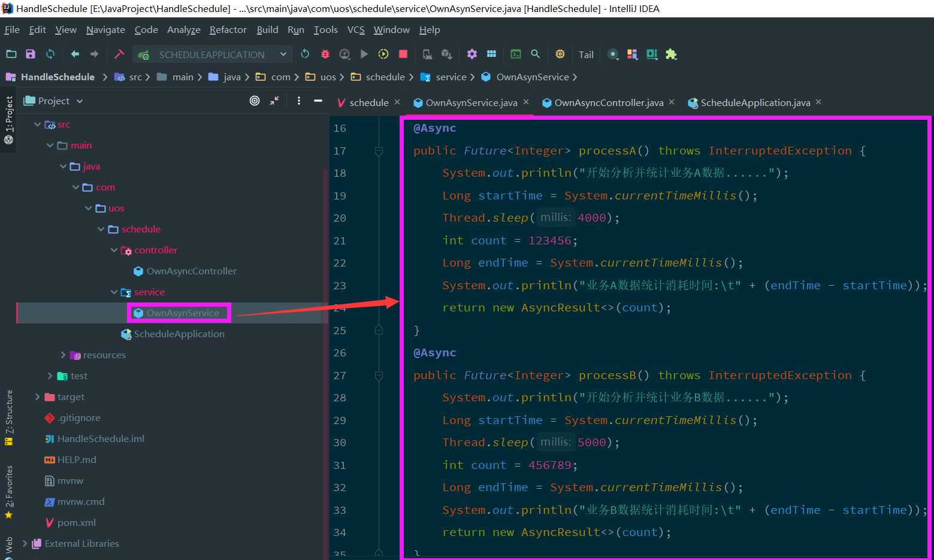Click the Save All floppy icon
This screenshot has width=934, height=560.
[x=31, y=54]
